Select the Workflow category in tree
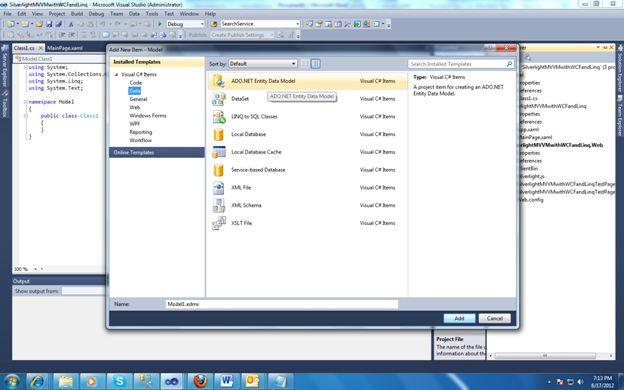 [140, 140]
